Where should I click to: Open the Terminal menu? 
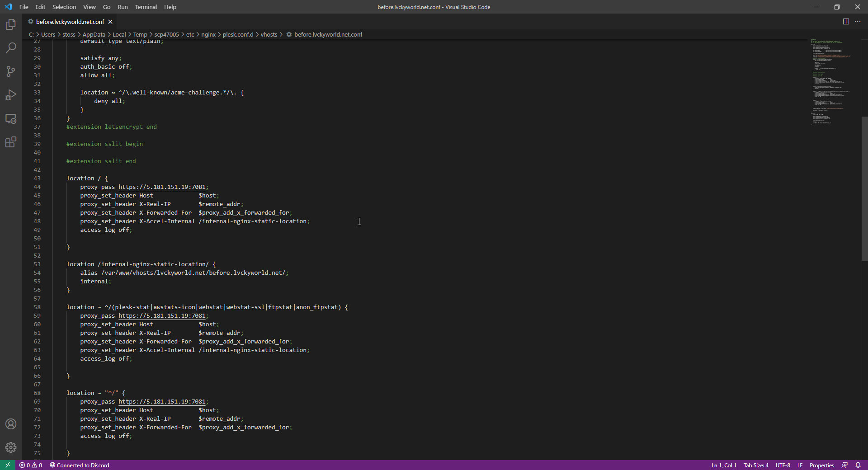coord(146,7)
